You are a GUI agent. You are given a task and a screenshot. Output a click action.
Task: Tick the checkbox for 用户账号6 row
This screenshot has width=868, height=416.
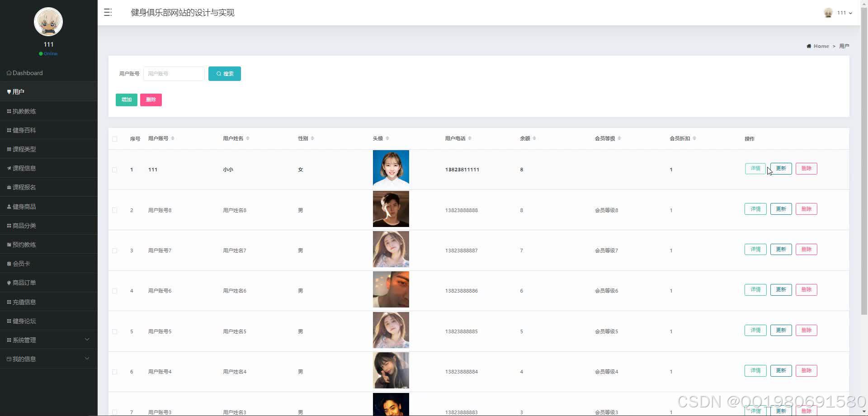[x=114, y=291]
